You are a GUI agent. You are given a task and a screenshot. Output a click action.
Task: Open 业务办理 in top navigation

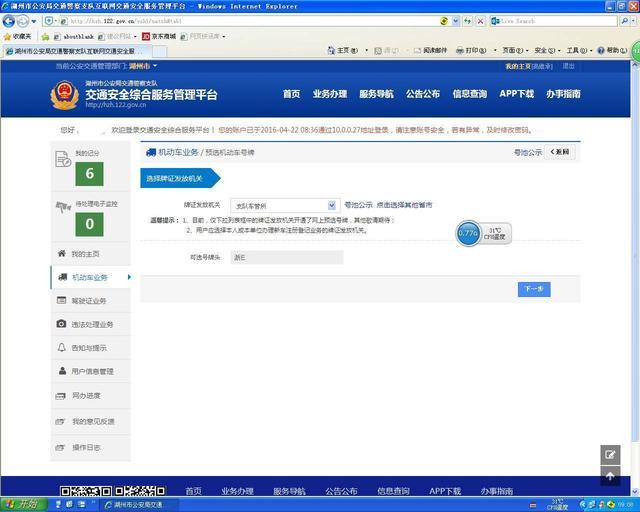[330, 94]
